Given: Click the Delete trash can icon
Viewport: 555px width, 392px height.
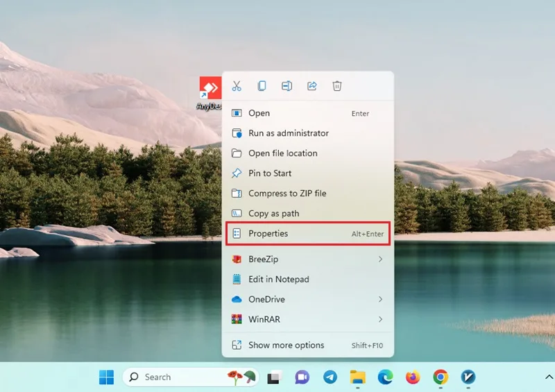Looking at the screenshot, I should 337,86.
